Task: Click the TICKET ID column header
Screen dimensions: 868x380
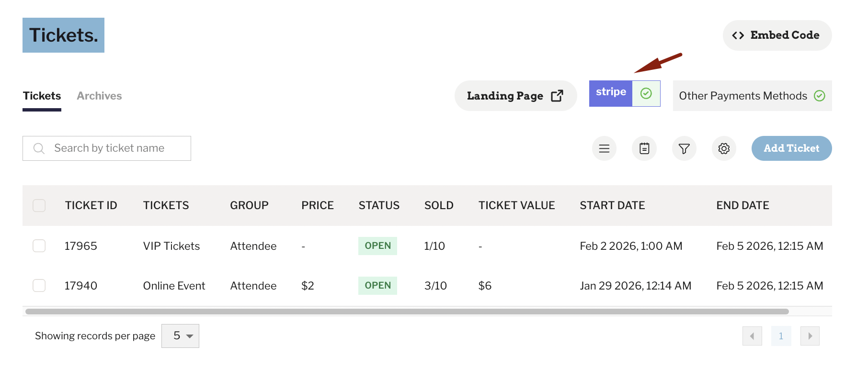Action: coord(91,205)
